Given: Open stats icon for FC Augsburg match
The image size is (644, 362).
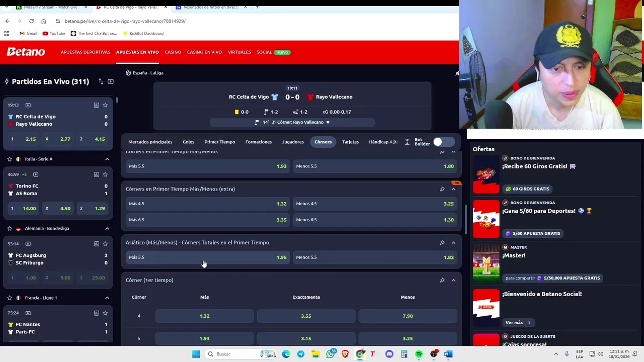Looking at the screenshot, I should (x=96, y=244).
